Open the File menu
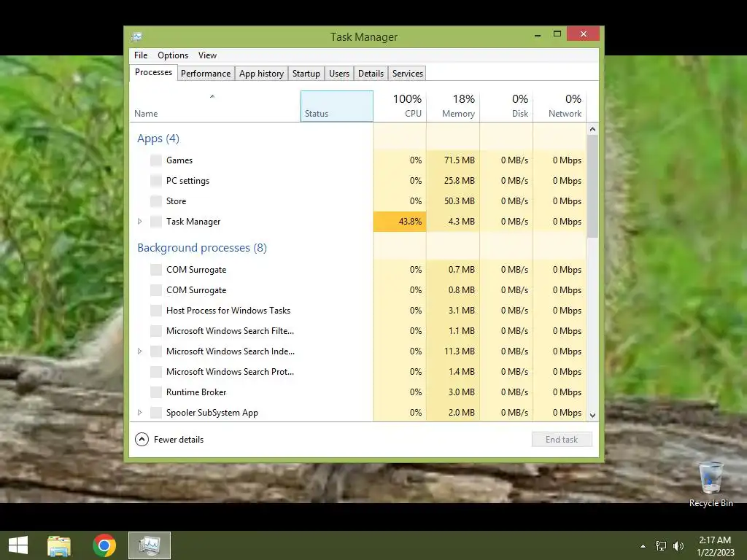The height and width of the screenshot is (560, 747). pos(141,55)
